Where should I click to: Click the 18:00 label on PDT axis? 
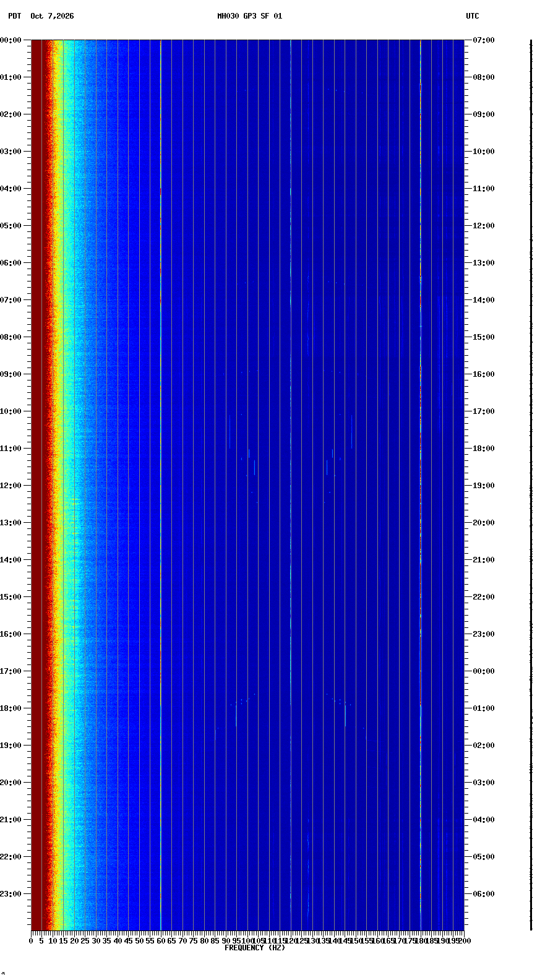pyautogui.click(x=11, y=708)
